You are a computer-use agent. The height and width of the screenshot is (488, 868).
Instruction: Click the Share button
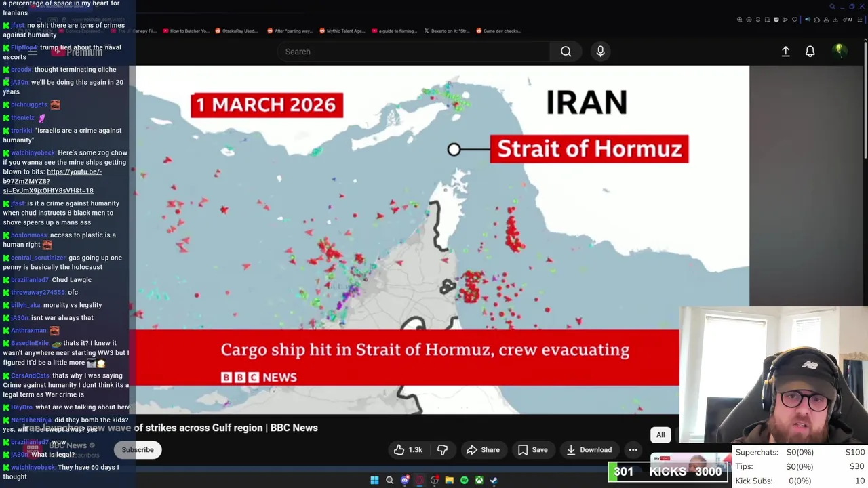click(x=483, y=449)
